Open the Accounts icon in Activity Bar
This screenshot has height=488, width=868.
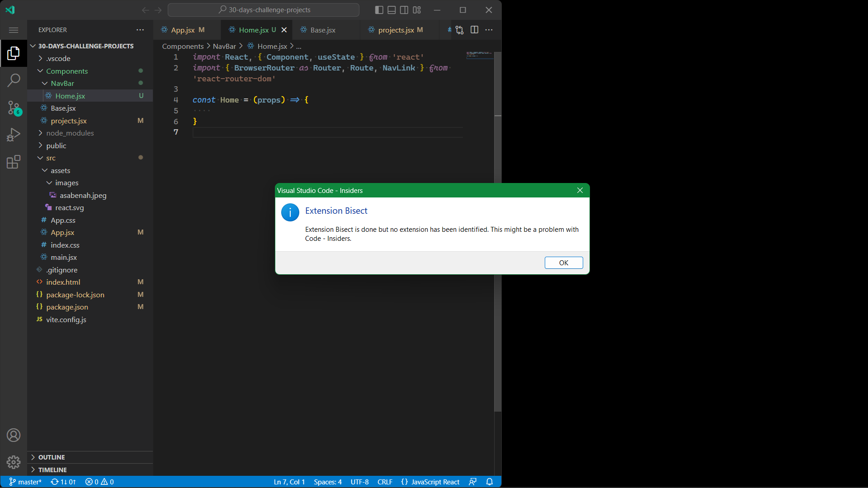click(x=14, y=435)
